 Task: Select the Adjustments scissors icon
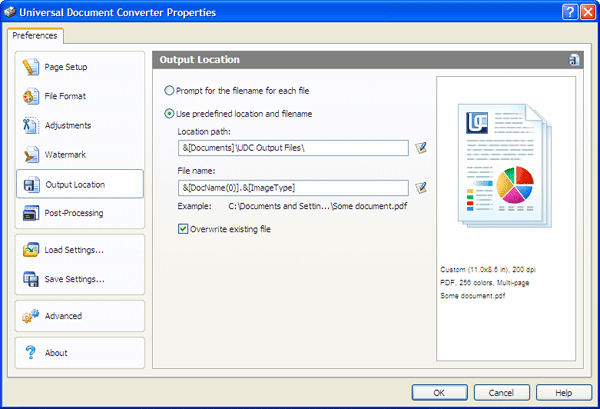pyautogui.click(x=31, y=125)
